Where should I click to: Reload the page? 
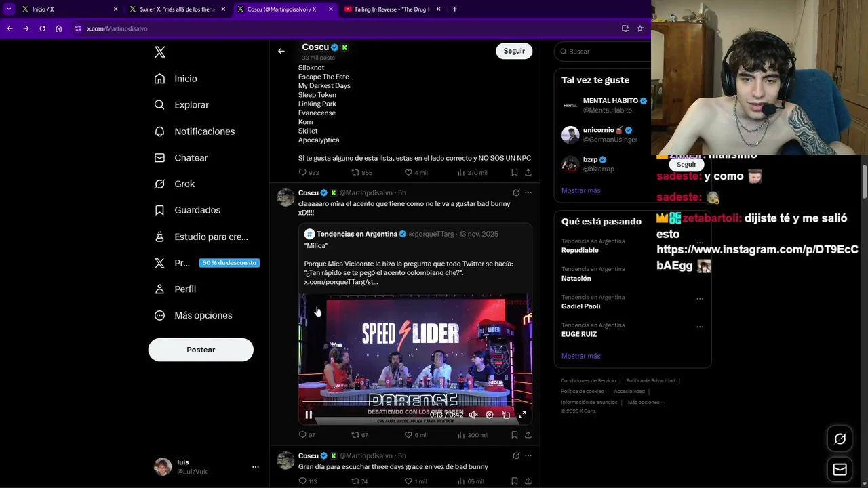point(42,28)
